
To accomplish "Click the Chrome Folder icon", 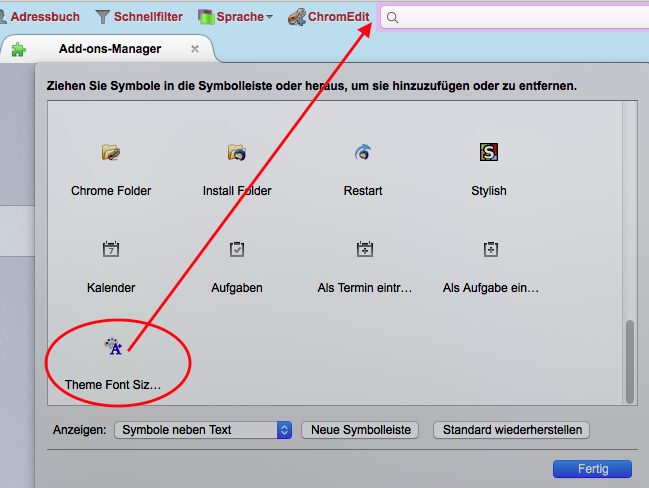I will tap(111, 153).
